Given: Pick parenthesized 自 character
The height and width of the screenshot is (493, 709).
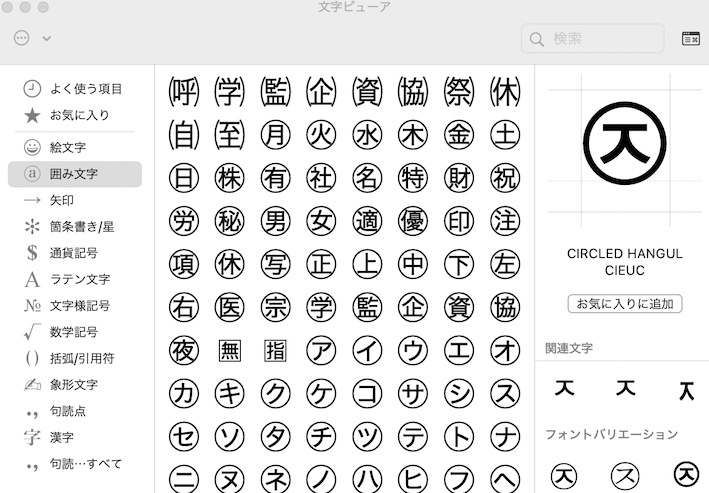Looking at the screenshot, I should coord(184,135).
